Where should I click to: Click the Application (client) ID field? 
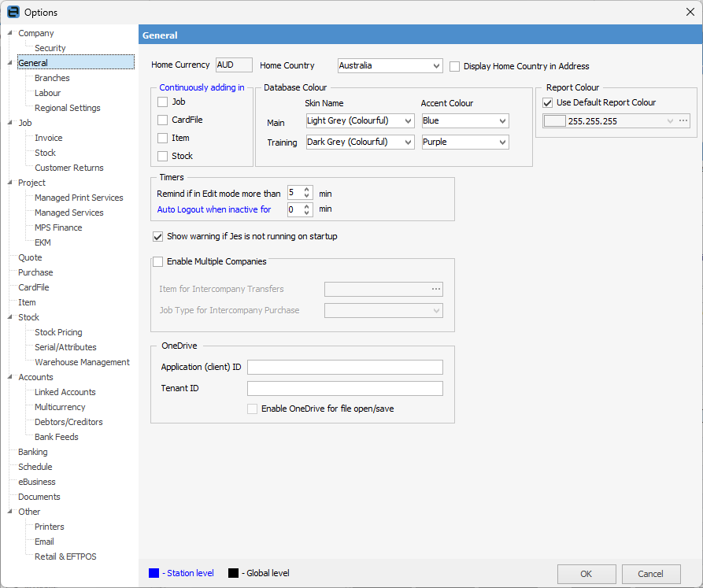coord(345,368)
